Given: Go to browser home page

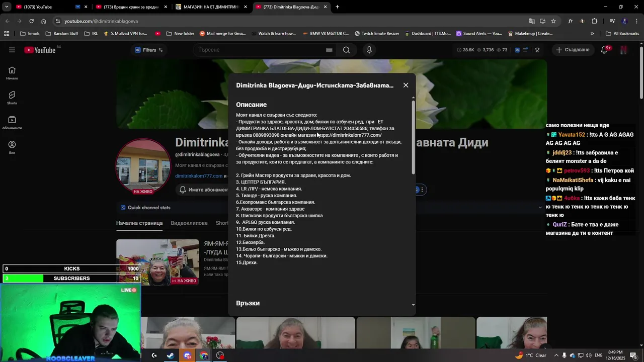Looking at the screenshot, I should click(43, 21).
